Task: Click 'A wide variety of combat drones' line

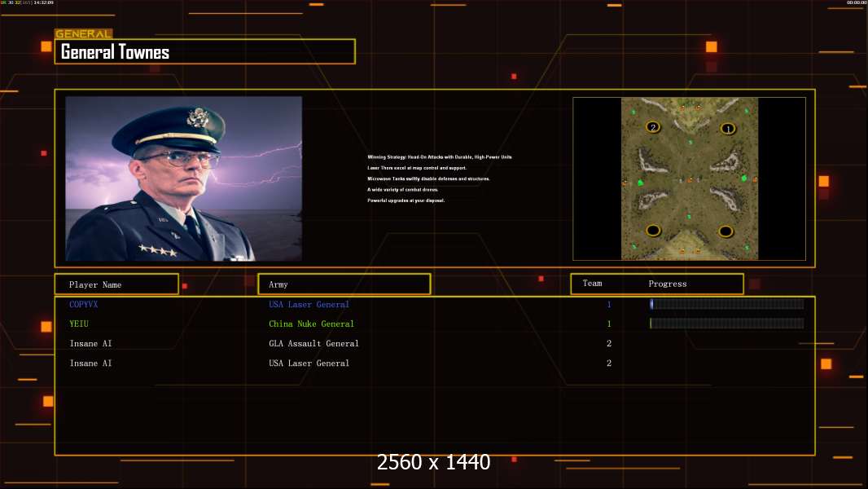Action: coord(402,189)
